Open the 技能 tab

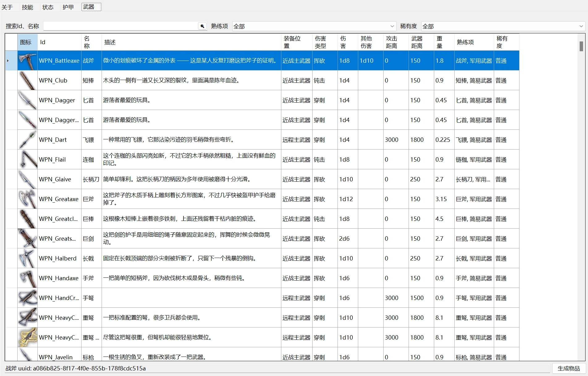coord(27,7)
